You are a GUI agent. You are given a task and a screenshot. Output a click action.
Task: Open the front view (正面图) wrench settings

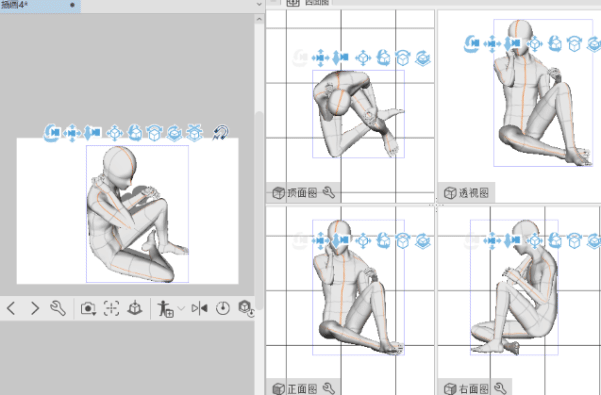coord(329,388)
